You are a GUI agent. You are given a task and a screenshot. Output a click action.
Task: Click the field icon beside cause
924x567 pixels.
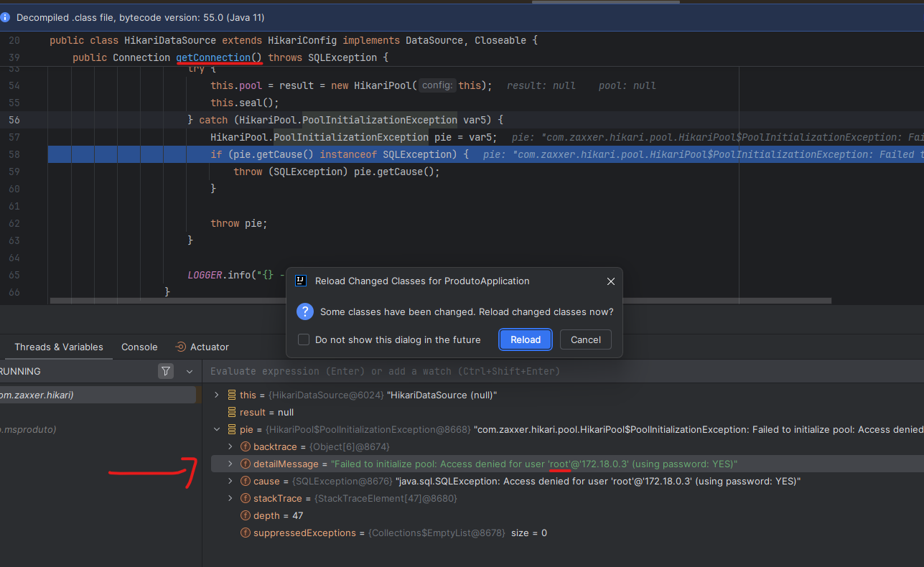pos(246,482)
